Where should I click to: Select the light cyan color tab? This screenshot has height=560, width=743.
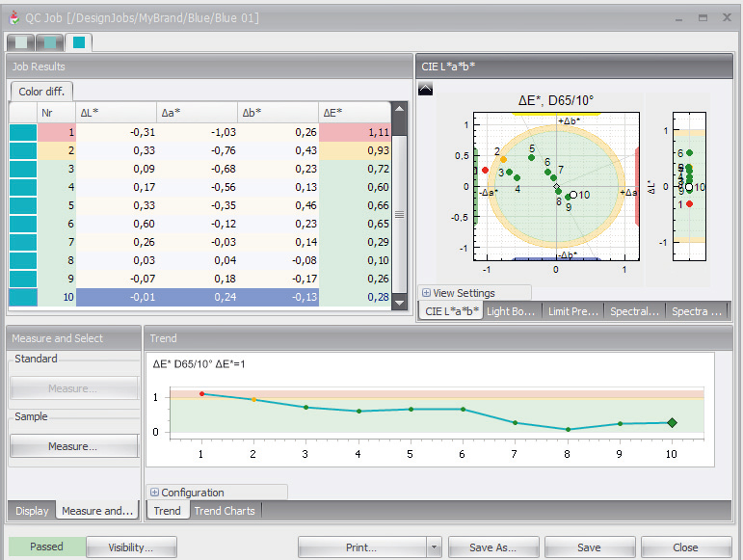point(20,42)
